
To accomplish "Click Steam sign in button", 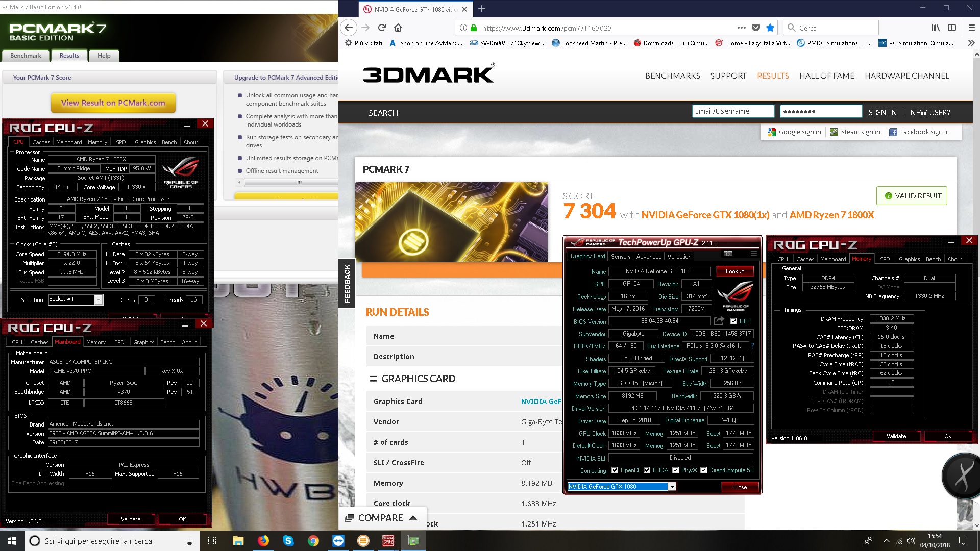I will point(855,132).
